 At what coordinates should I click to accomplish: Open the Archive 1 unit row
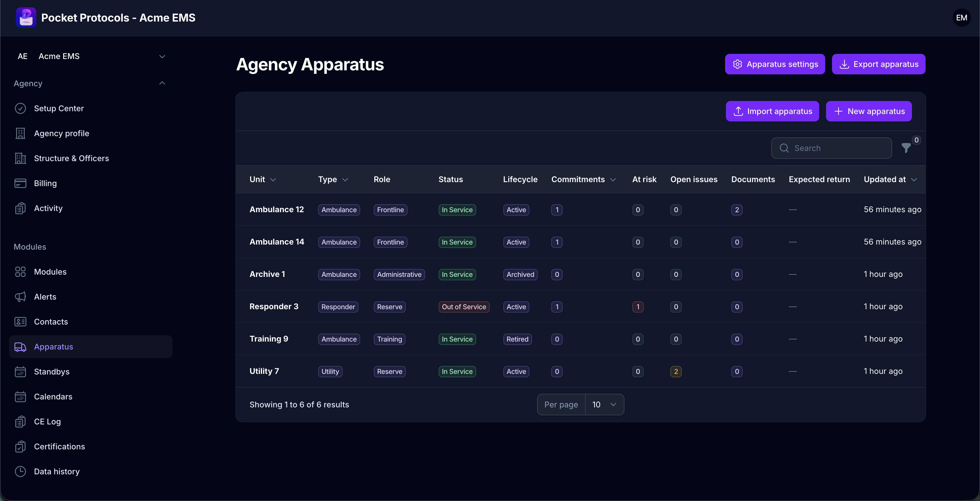(580, 274)
